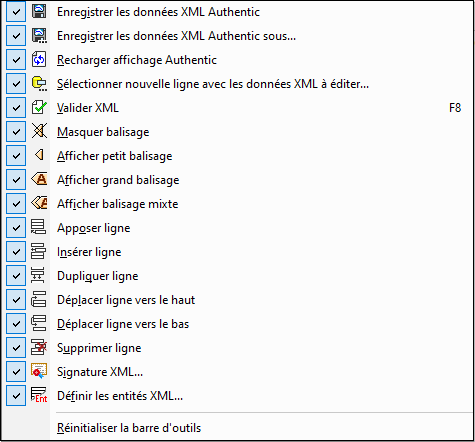Click the large A tag icon for Afficher grand balisage
Screen dimensions: 475x442
[39, 180]
